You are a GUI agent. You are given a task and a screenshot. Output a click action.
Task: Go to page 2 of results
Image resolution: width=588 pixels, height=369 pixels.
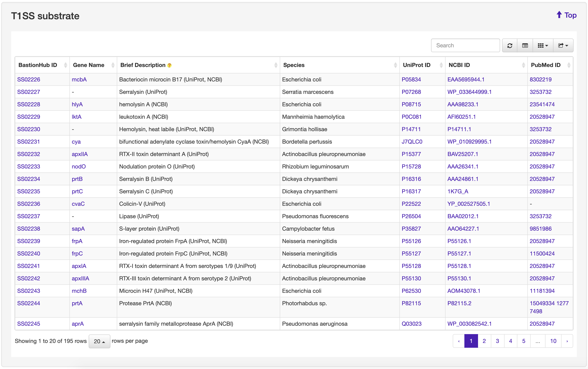(x=484, y=341)
